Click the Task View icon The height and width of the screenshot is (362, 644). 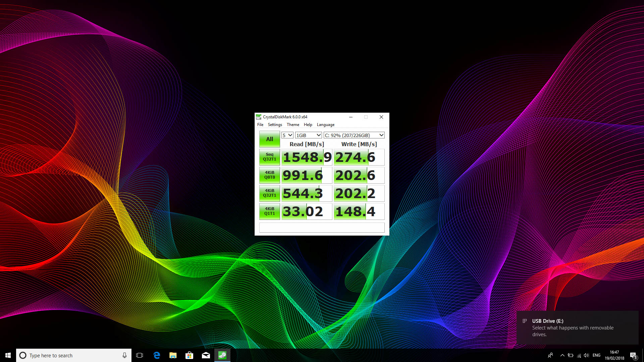[x=140, y=355]
